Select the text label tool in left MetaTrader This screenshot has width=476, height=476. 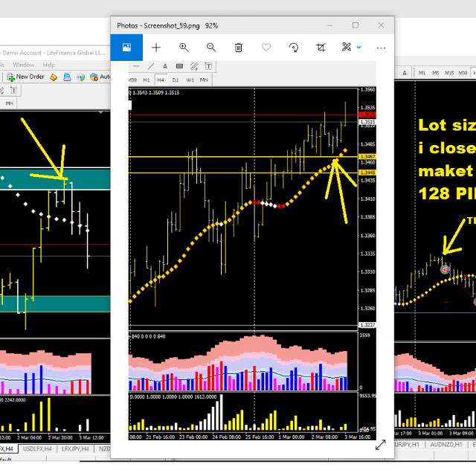(13, 91)
